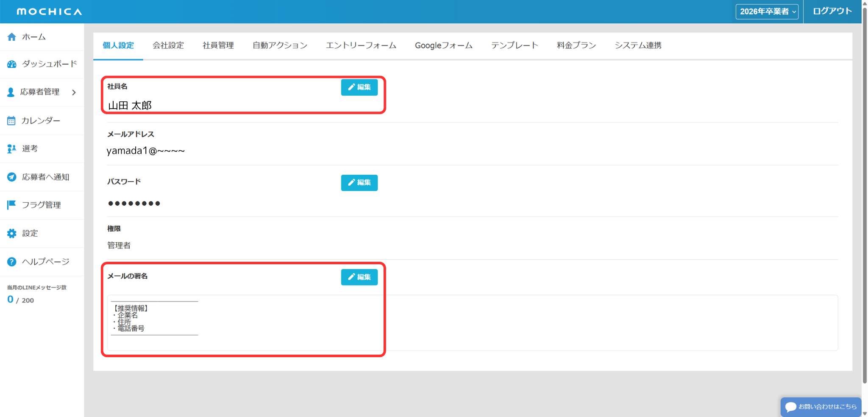Open the 2026年卒業者 graduation year dropdown
Screen dimensions: 868x417
click(x=767, y=11)
